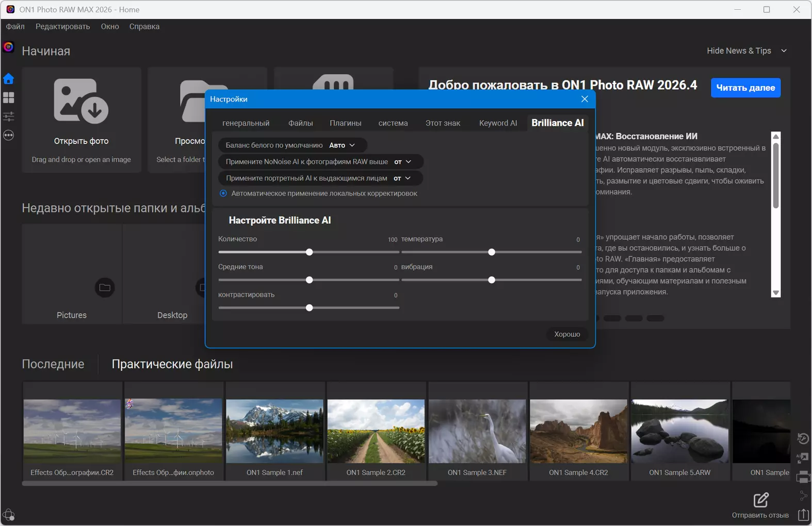Click the Открыть фото image-download icon
The image size is (812, 526).
point(81,101)
